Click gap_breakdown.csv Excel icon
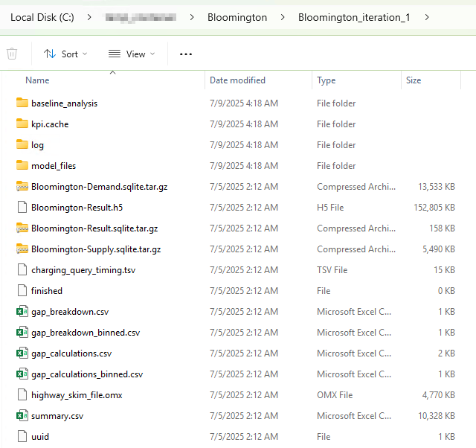476x448 pixels. click(22, 311)
